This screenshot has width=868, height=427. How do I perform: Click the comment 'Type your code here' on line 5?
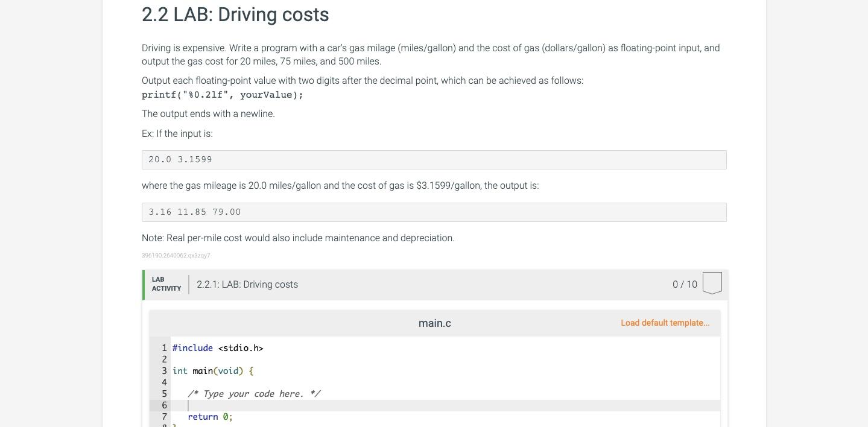pyautogui.click(x=253, y=393)
